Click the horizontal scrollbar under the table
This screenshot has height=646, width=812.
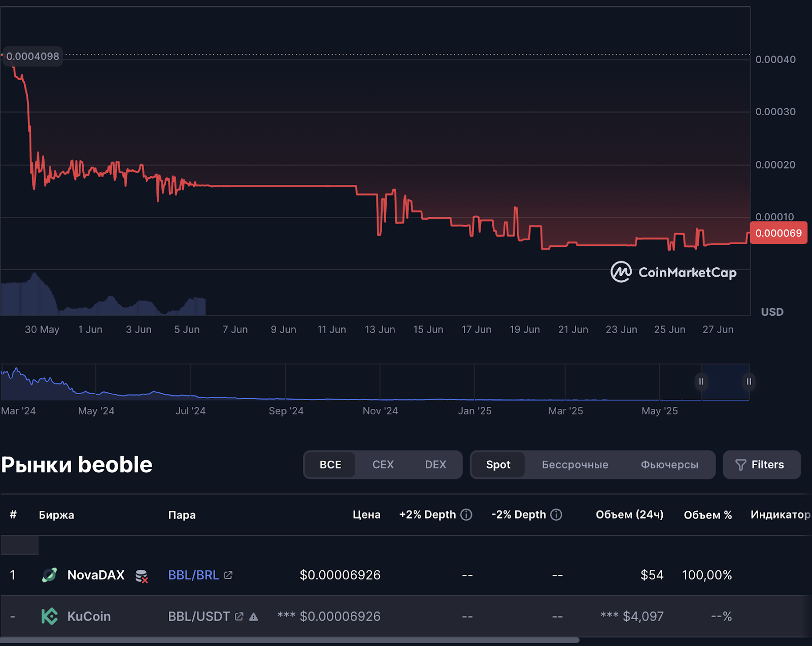click(290, 640)
